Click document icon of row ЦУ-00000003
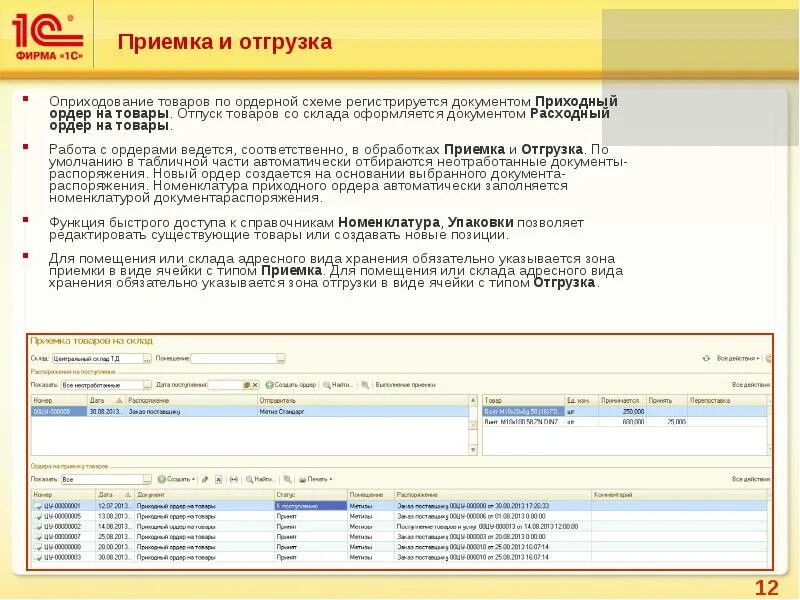The height and width of the screenshot is (600, 800). pyautogui.click(x=37, y=557)
